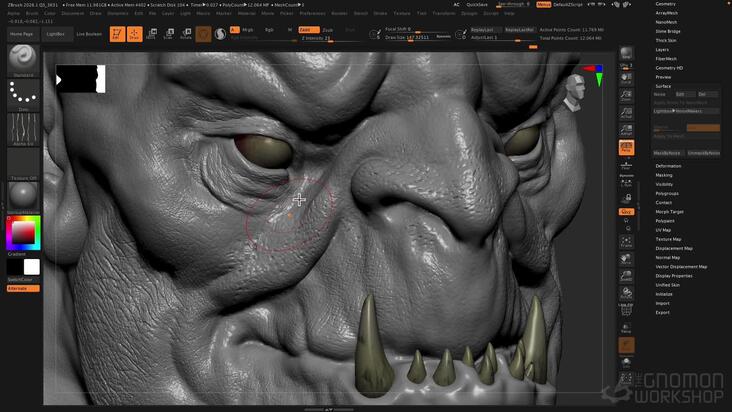Screen dimensions: 732x412
Task: Click the Sculptris Pro icon
Action: pyautogui.click(x=220, y=34)
